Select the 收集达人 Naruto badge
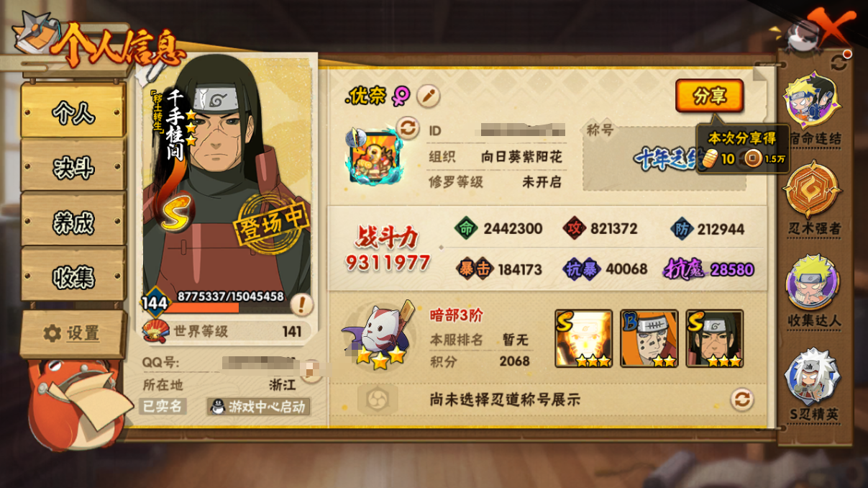Viewport: 868px width, 488px height. pos(813,282)
